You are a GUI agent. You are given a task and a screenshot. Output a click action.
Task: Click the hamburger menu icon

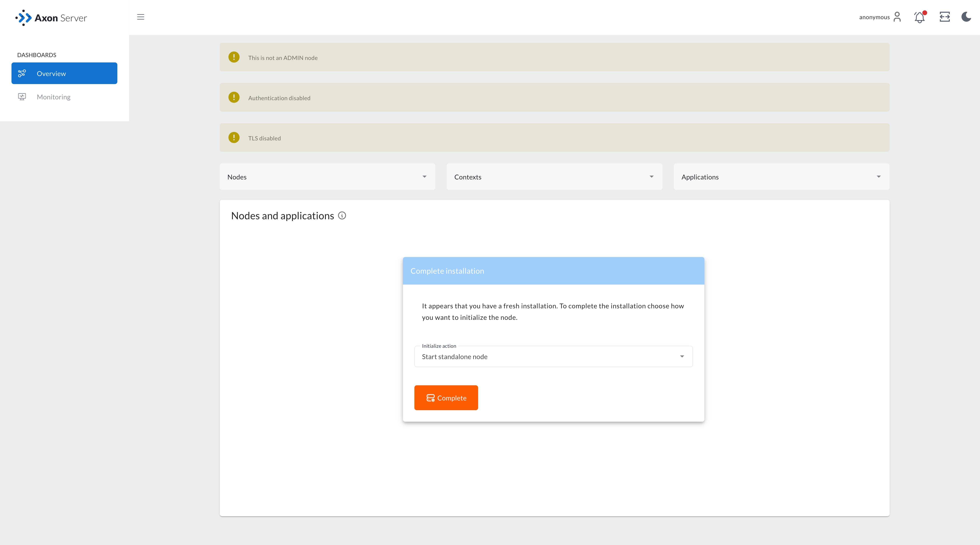pyautogui.click(x=140, y=17)
